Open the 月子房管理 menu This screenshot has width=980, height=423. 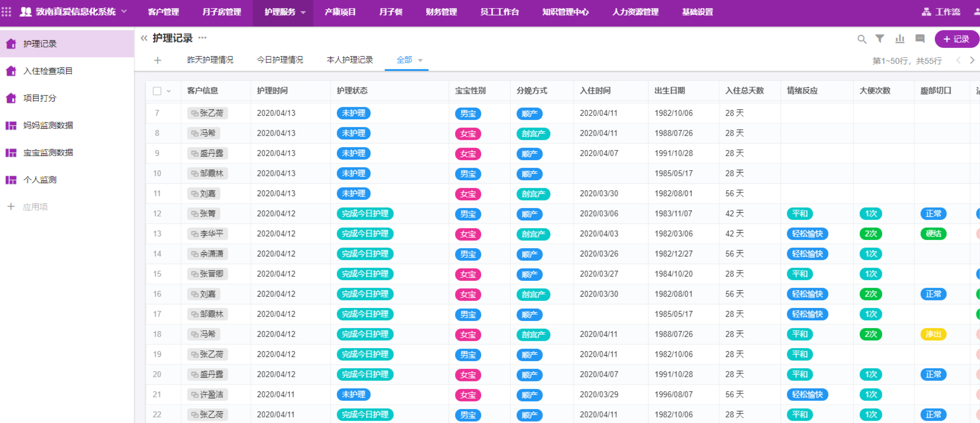pyautogui.click(x=222, y=12)
